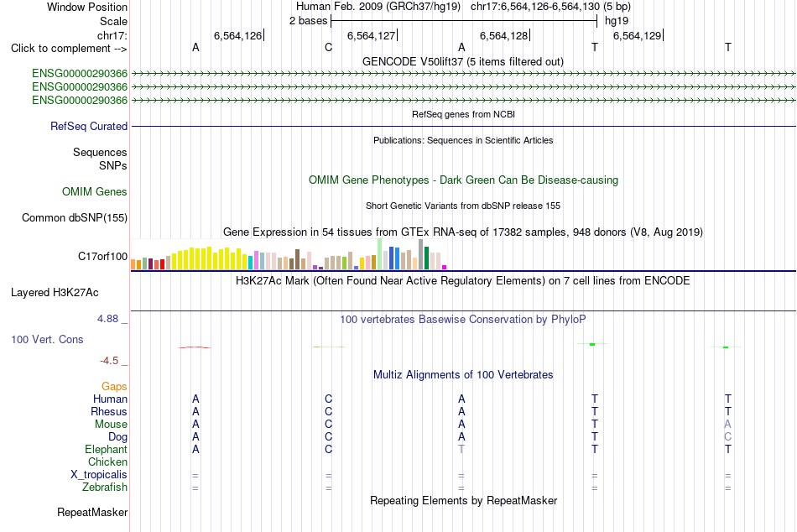Click the Human species label
Image resolution: width=797 pixels, height=532 pixels.
point(110,399)
